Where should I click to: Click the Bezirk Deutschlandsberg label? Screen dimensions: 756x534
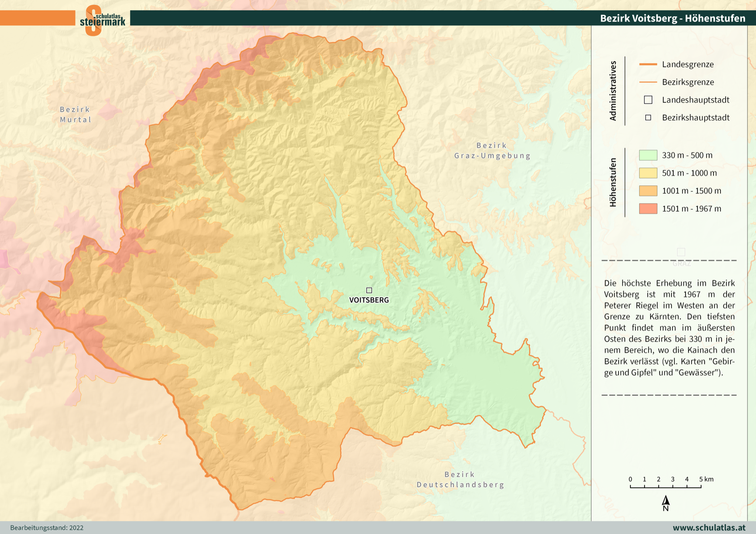[460, 480]
